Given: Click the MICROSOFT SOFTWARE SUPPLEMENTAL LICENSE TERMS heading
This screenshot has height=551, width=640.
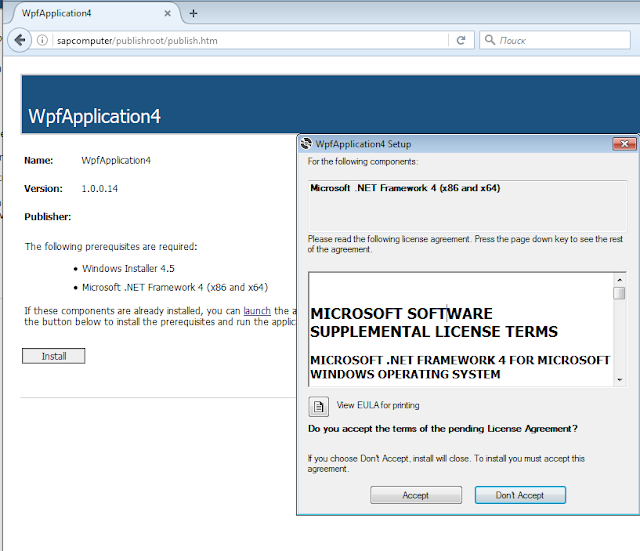Looking at the screenshot, I should coord(433,322).
